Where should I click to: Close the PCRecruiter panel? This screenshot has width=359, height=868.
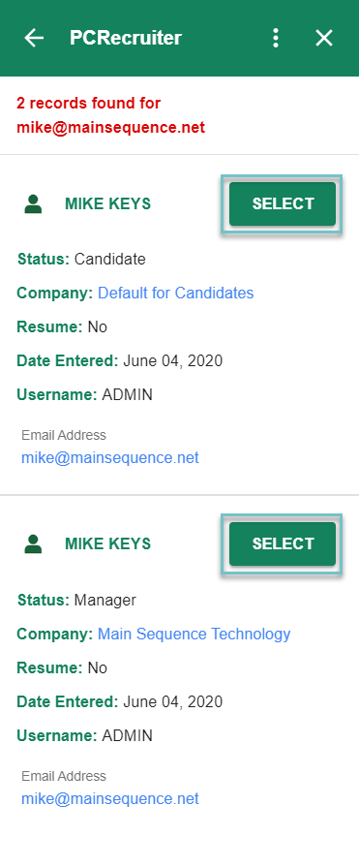click(323, 38)
